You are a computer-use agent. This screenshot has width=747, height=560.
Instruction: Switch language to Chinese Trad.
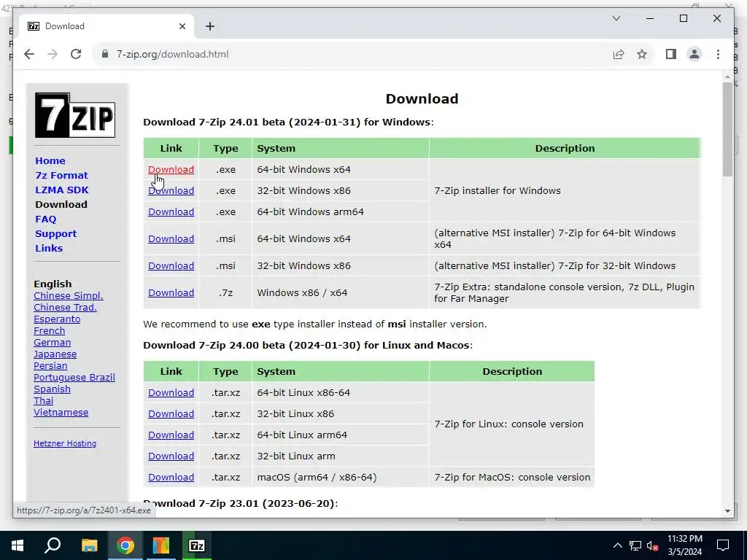click(65, 308)
